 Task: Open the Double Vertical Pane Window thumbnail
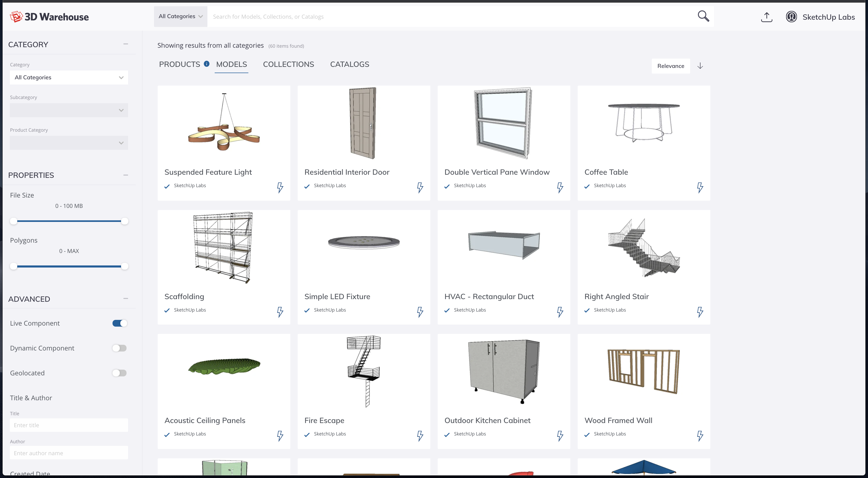[x=503, y=123]
